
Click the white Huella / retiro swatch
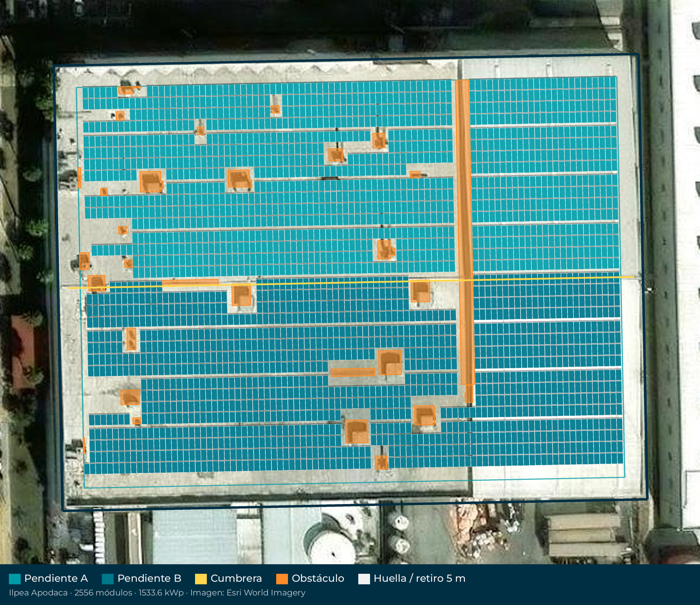tap(364, 579)
